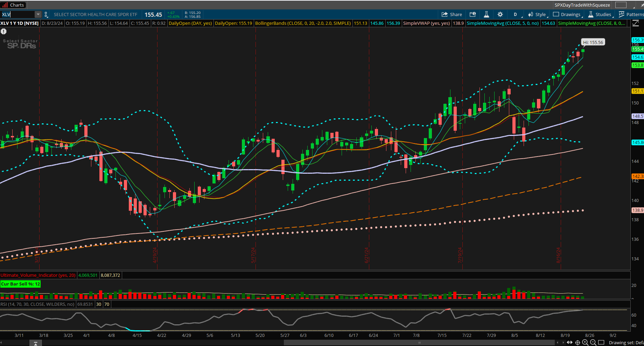Click the SimpleVWAP study label
This screenshot has width=644, height=346.
pyautogui.click(x=426, y=23)
